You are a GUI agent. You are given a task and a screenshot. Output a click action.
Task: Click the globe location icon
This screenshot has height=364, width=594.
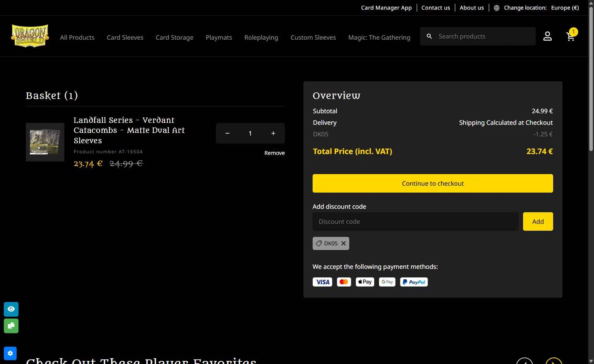[496, 8]
